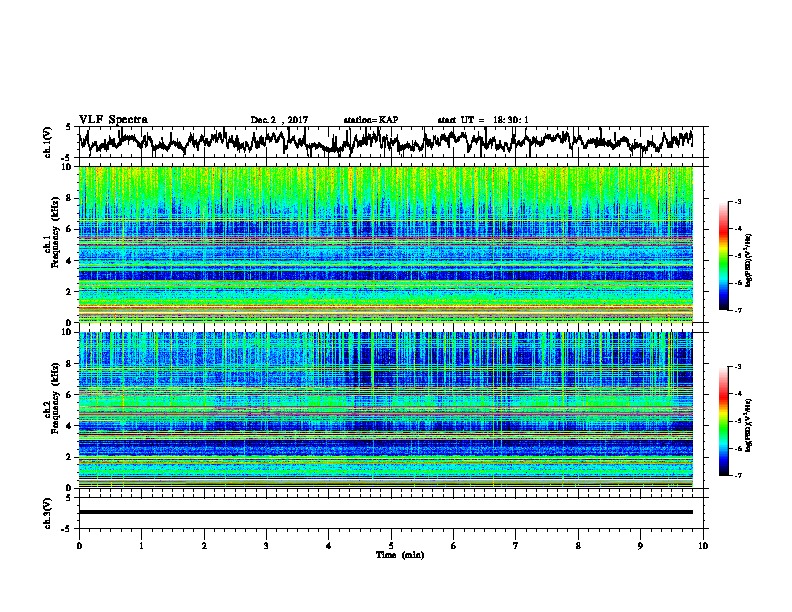Click the "-7" value on ch.2 colorbar
Viewport: 792px width, 612px height.
(737, 475)
